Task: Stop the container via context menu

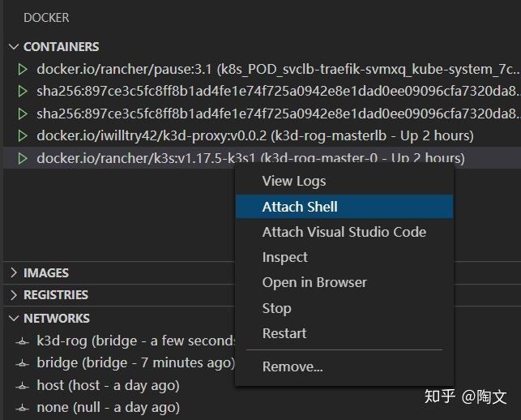Action: pos(276,308)
